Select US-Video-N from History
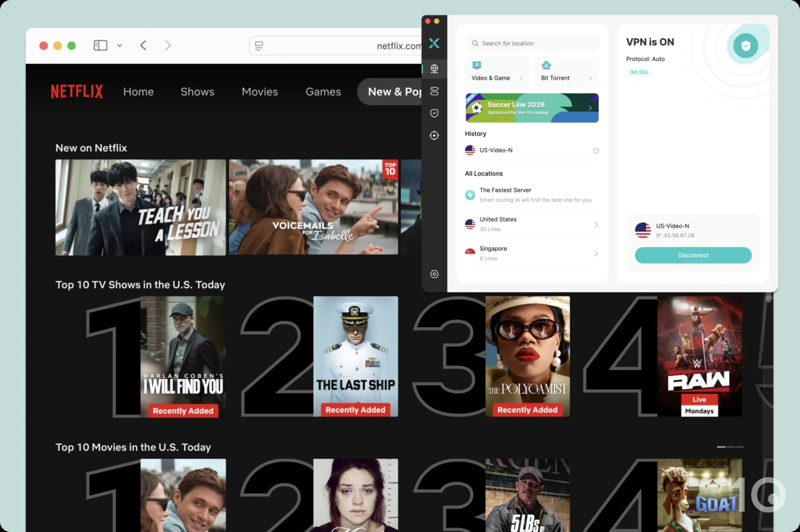The image size is (800, 532). click(532, 150)
